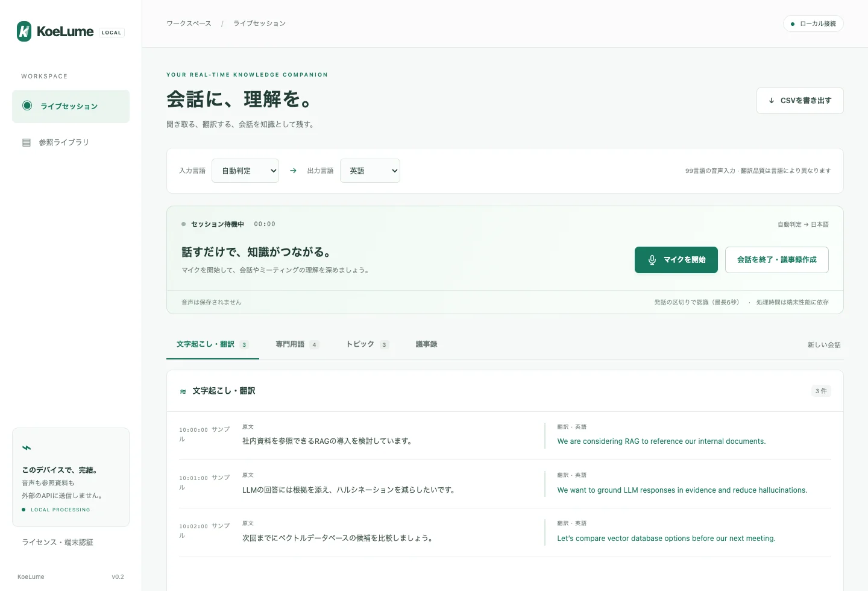This screenshot has height=591, width=868.
Task: Switch to the 専門用語 tab
Action: 297,344
